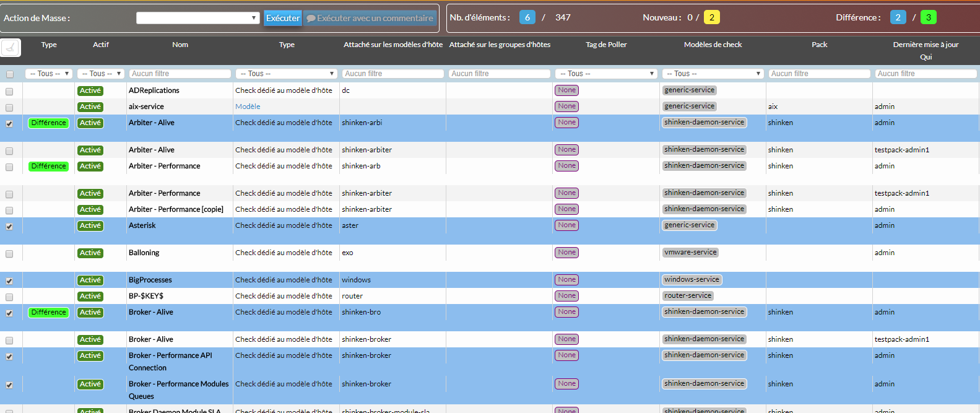
Task: Focus the Nom filter input field
Action: point(180,74)
